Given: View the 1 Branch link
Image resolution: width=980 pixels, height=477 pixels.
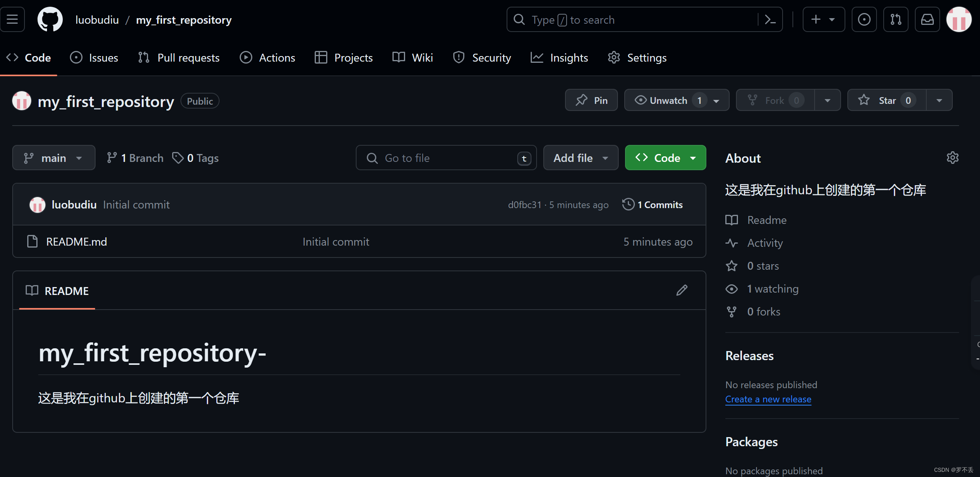Looking at the screenshot, I should click(135, 158).
